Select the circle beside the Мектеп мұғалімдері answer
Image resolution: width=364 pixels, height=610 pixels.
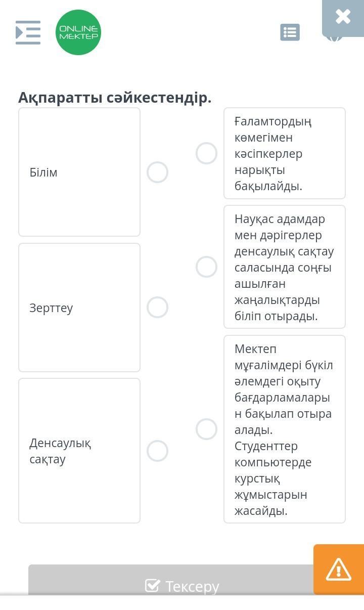click(x=206, y=429)
